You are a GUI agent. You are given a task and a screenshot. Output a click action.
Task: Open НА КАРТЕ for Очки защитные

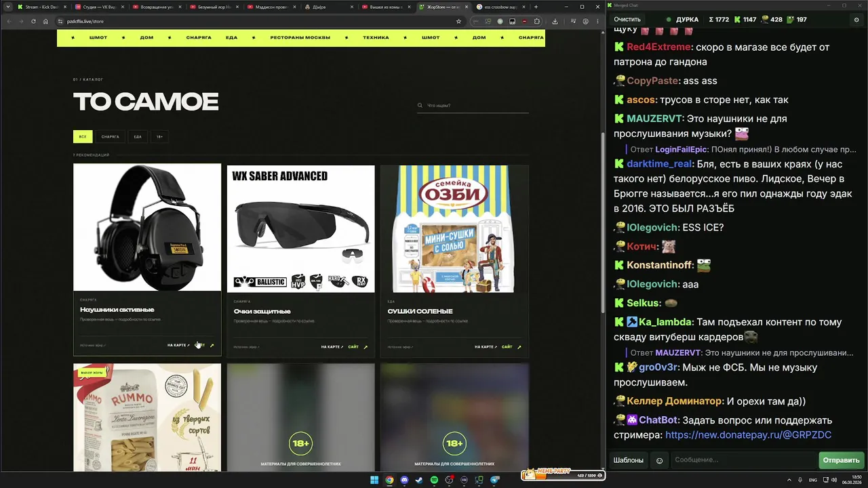coord(332,347)
